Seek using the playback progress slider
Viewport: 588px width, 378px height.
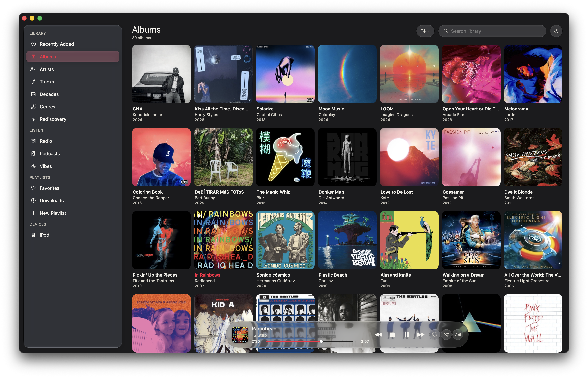310,341
